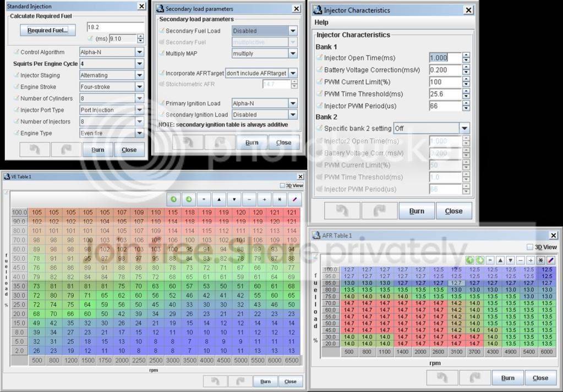Click the Required Fuel... button

coord(48,30)
